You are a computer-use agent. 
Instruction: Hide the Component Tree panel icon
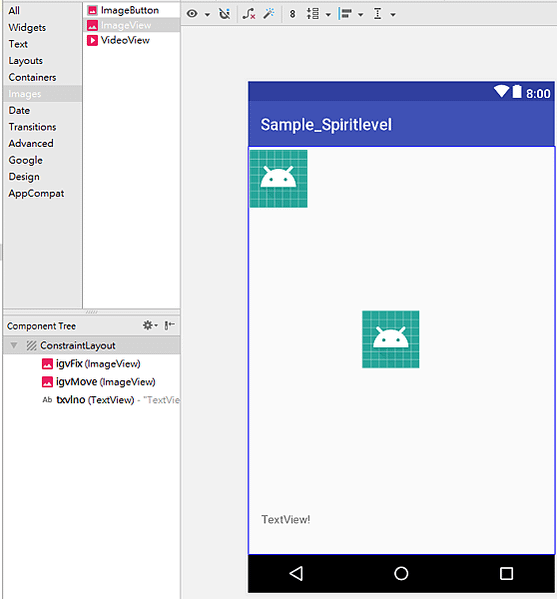click(169, 325)
